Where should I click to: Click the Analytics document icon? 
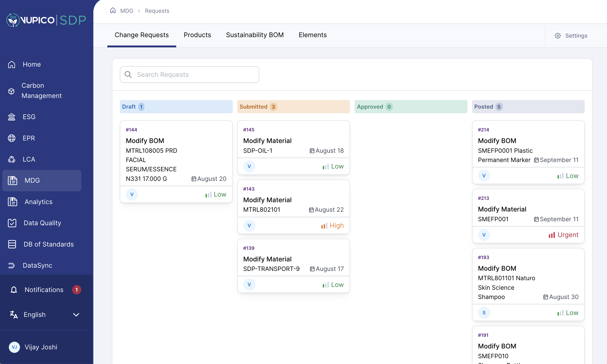13,202
